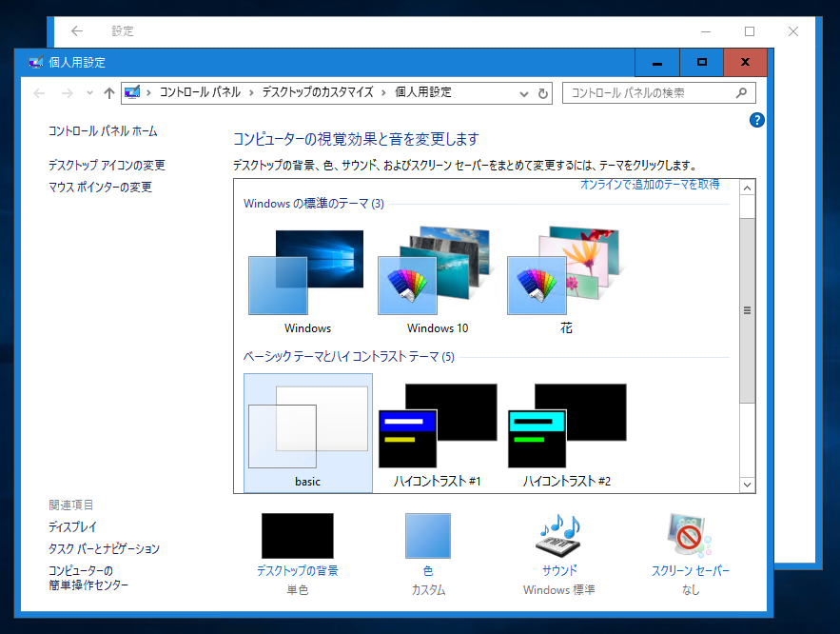Click the help question mark icon
Image resolution: width=840 pixels, height=634 pixels.
pos(756,120)
